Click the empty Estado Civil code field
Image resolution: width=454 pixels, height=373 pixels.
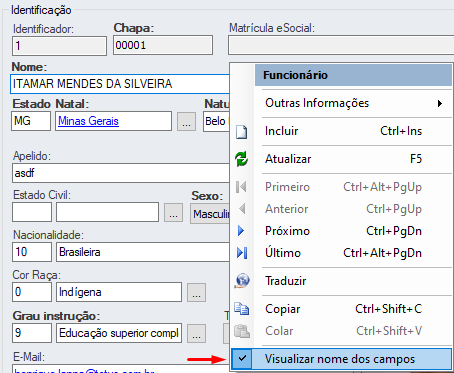point(32,212)
